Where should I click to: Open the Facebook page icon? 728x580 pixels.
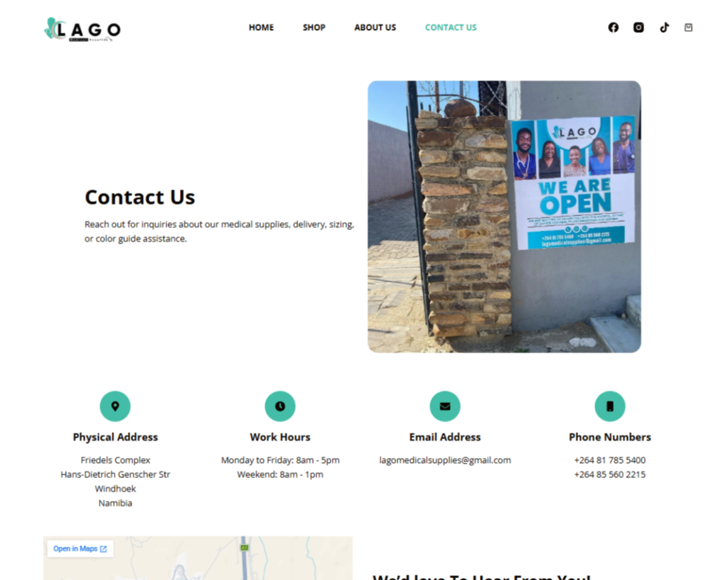614,28
